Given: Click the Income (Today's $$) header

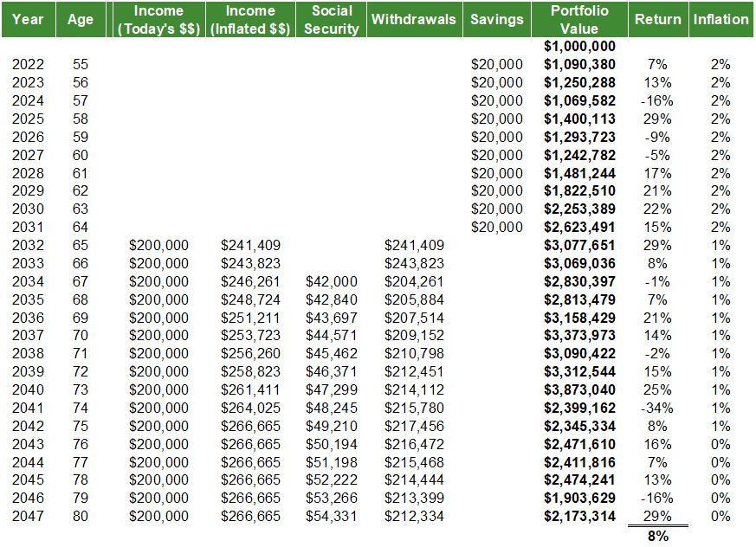Looking at the screenshot, I should point(158,19).
